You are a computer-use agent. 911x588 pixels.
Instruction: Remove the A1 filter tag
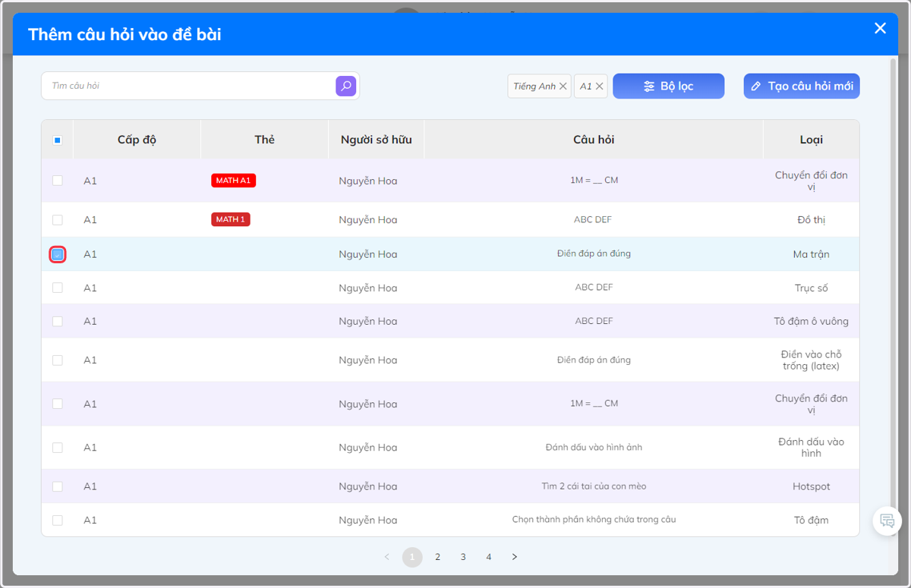tap(599, 86)
